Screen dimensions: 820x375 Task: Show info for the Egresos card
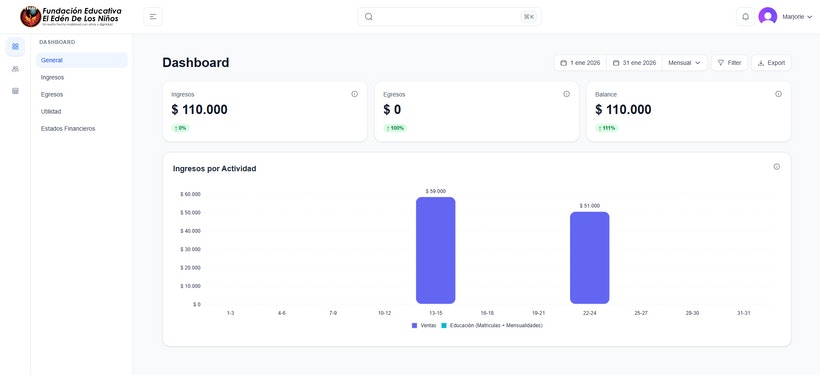point(566,94)
